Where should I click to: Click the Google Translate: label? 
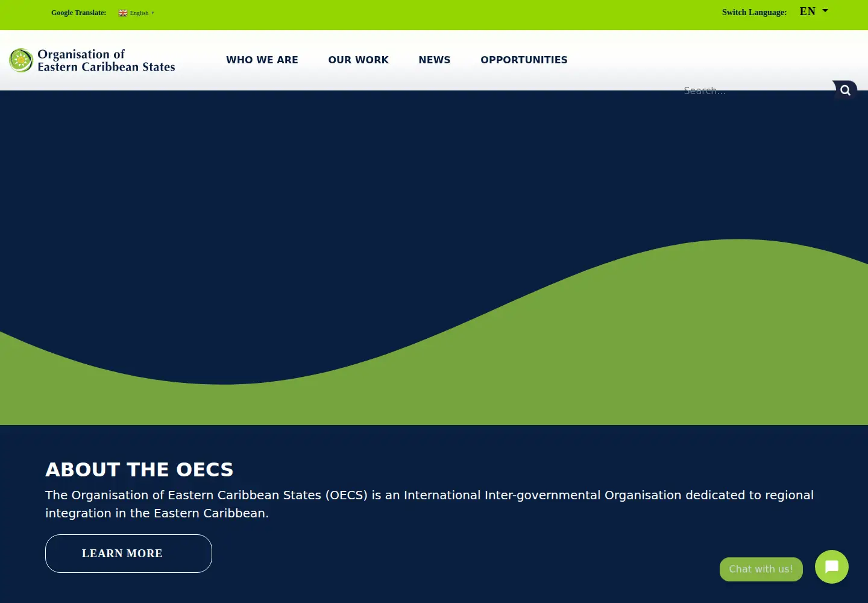(x=78, y=13)
